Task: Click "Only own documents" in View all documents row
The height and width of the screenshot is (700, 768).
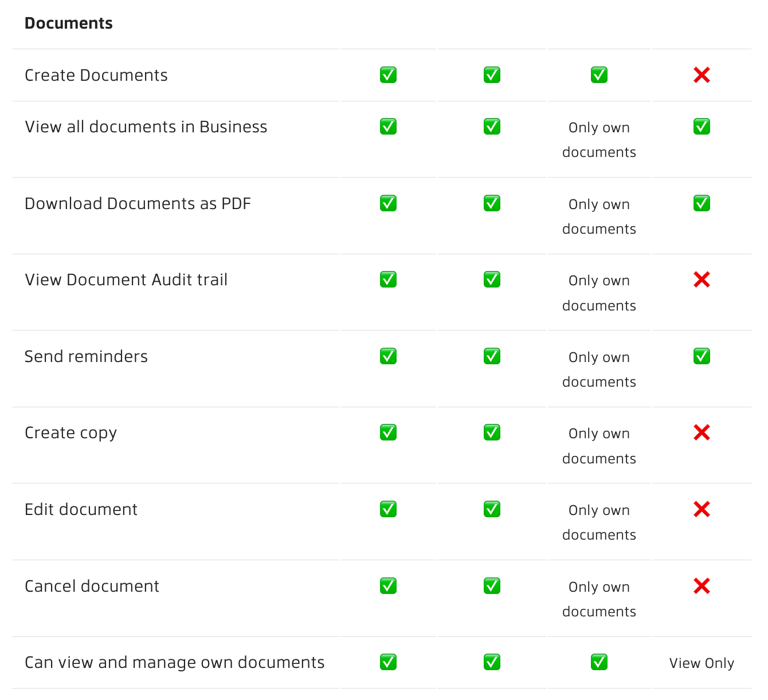Action: tap(599, 140)
